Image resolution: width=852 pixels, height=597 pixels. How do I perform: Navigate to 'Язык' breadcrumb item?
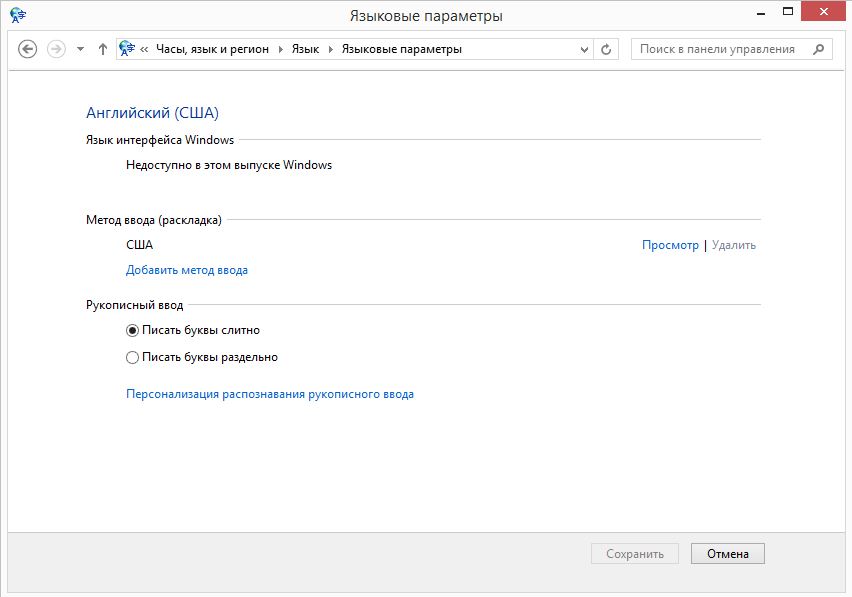tap(305, 49)
